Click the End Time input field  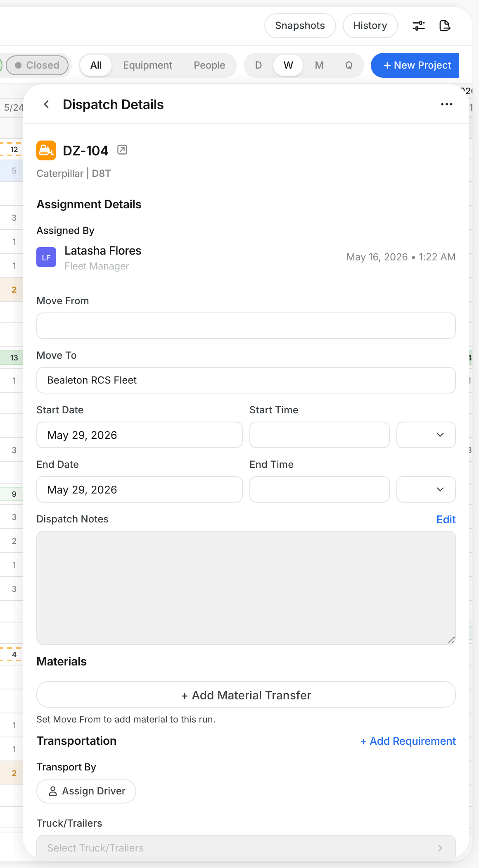click(x=320, y=489)
